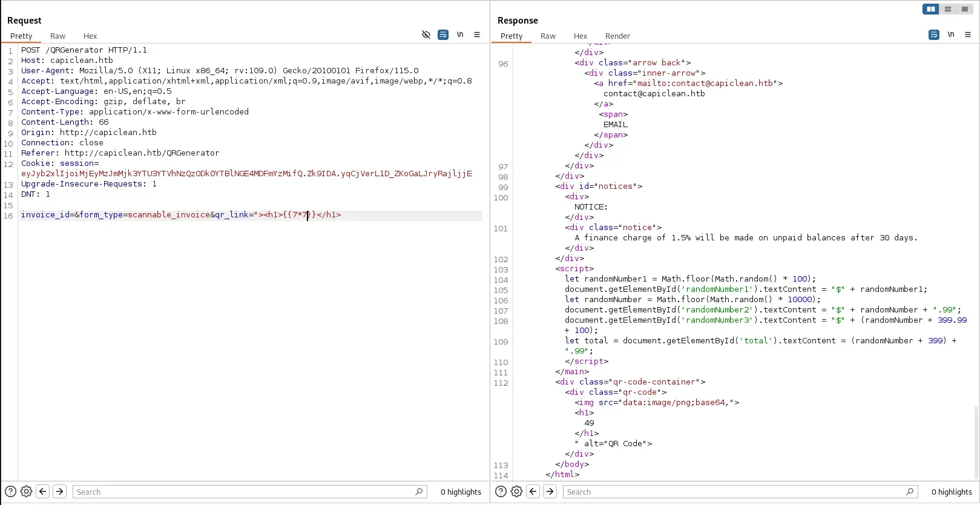Toggle hide-request-non-printable eye icon in Request pane
This screenshot has height=505, width=980.
[x=426, y=35]
